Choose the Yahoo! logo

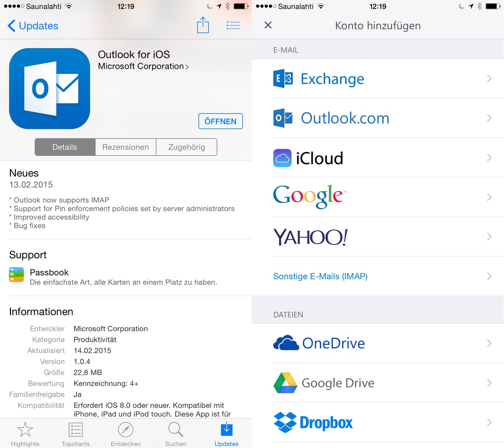coord(310,237)
